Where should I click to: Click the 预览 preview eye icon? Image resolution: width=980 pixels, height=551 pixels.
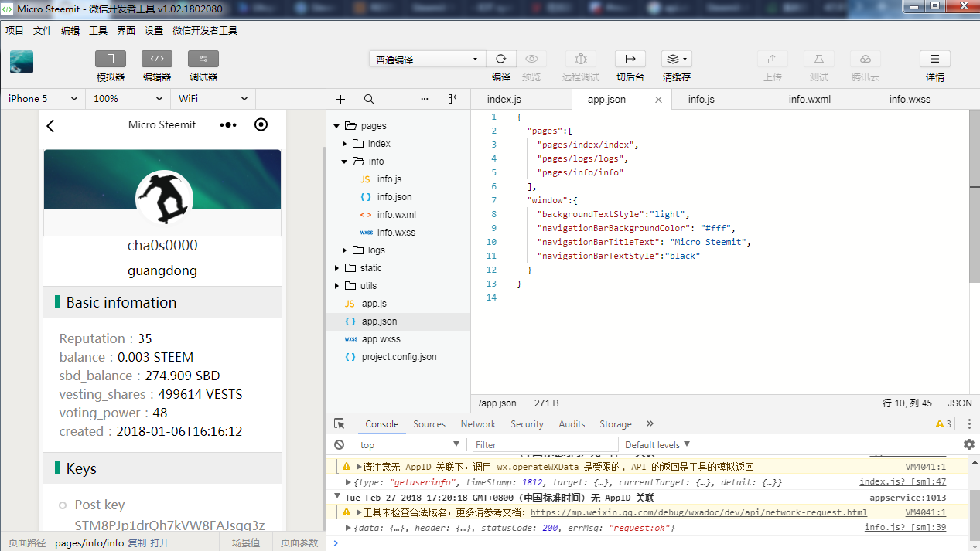coord(531,59)
